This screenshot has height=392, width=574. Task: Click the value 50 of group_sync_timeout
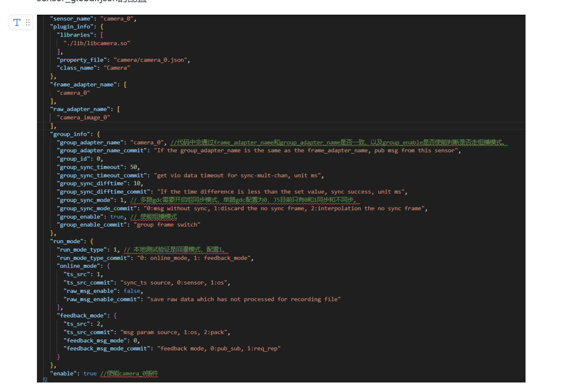coord(134,167)
